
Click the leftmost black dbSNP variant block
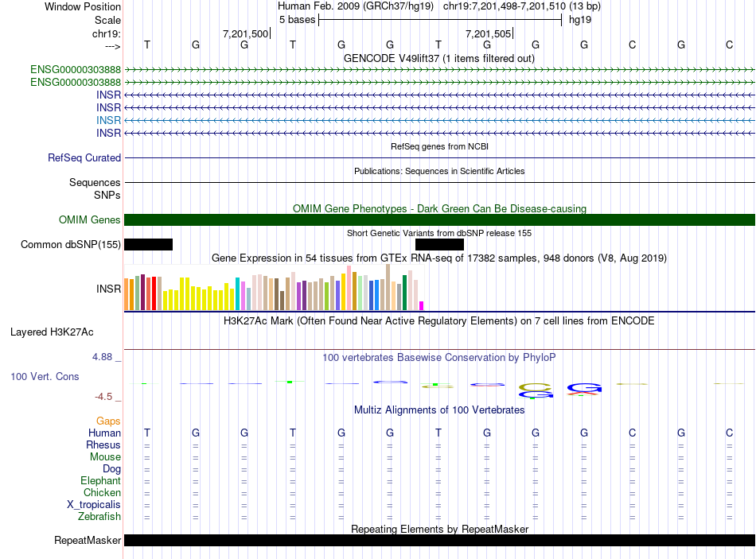148,245
